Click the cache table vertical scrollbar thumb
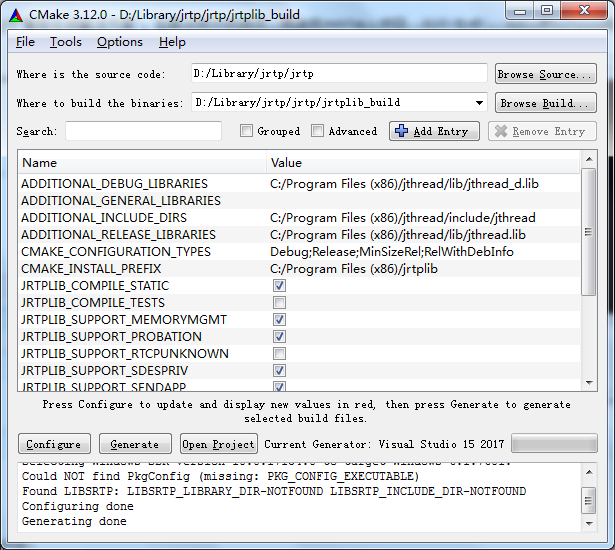The height and width of the screenshot is (550, 615). [589, 232]
